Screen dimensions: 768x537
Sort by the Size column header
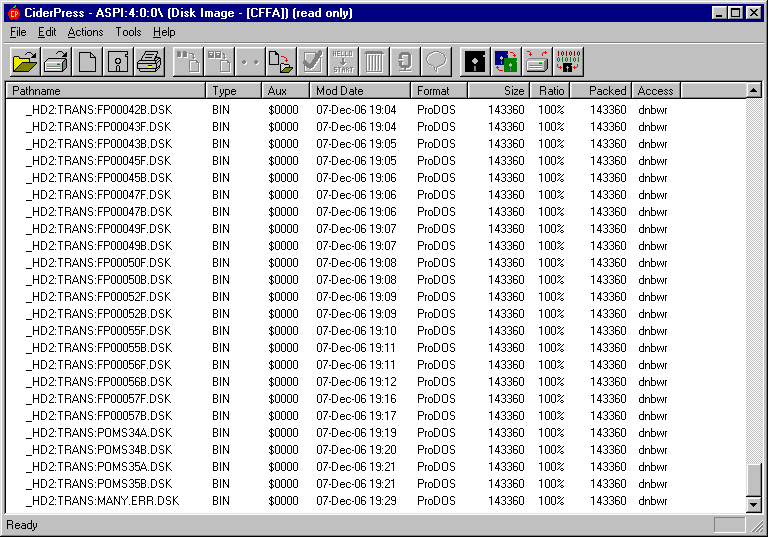coord(499,91)
